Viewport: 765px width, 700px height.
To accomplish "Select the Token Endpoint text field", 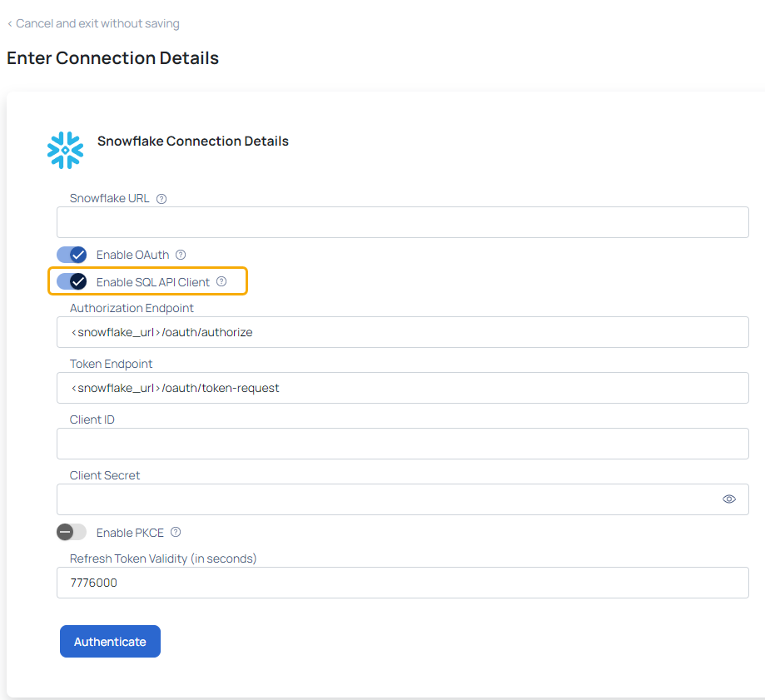I will tap(403, 388).
